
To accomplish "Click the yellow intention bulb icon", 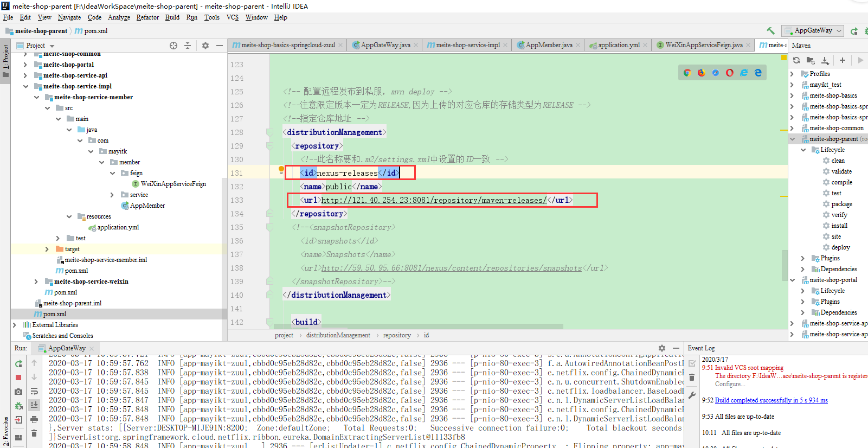I will 281,170.
